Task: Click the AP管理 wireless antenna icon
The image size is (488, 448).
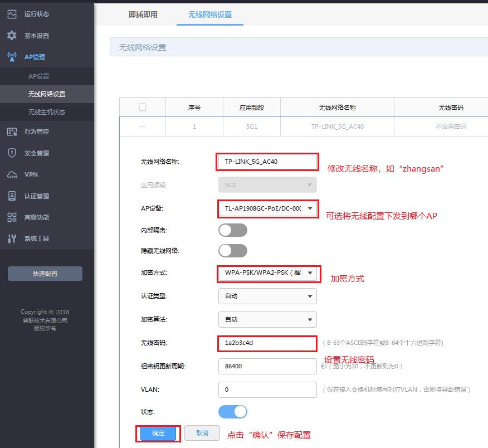Action: 12,56
